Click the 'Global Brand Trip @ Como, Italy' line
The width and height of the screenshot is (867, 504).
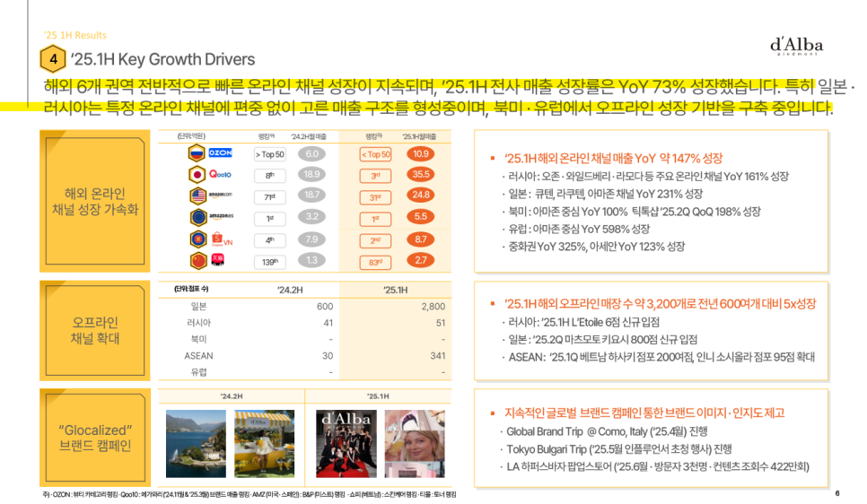(607, 431)
